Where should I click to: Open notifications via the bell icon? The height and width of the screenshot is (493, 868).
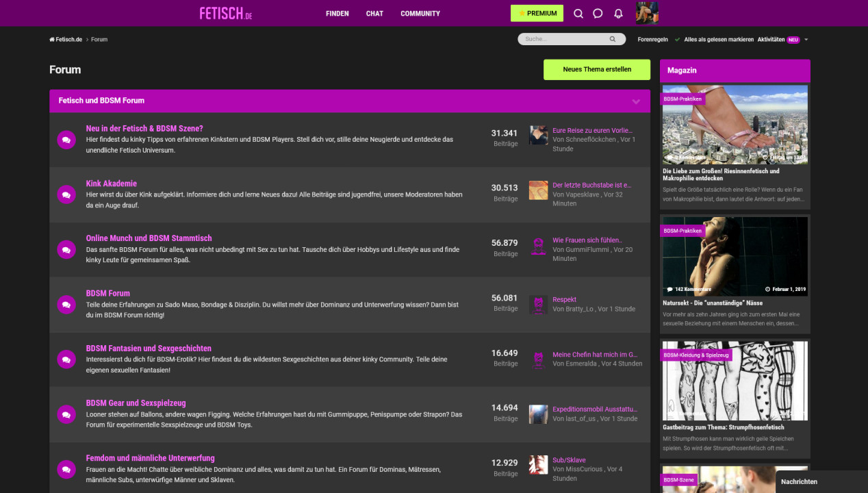pyautogui.click(x=618, y=13)
